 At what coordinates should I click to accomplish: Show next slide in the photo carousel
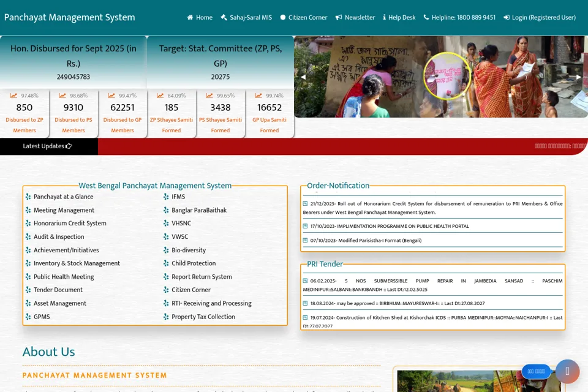[579, 77]
